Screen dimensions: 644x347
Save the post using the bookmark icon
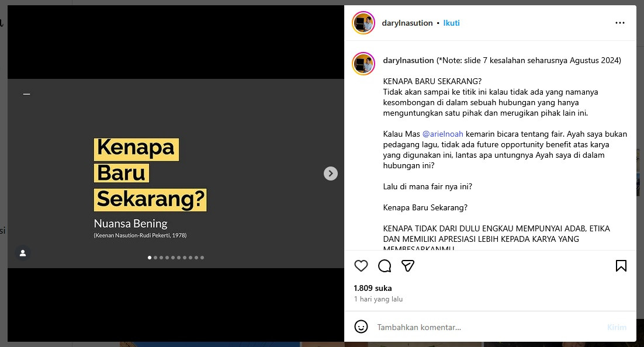621,266
